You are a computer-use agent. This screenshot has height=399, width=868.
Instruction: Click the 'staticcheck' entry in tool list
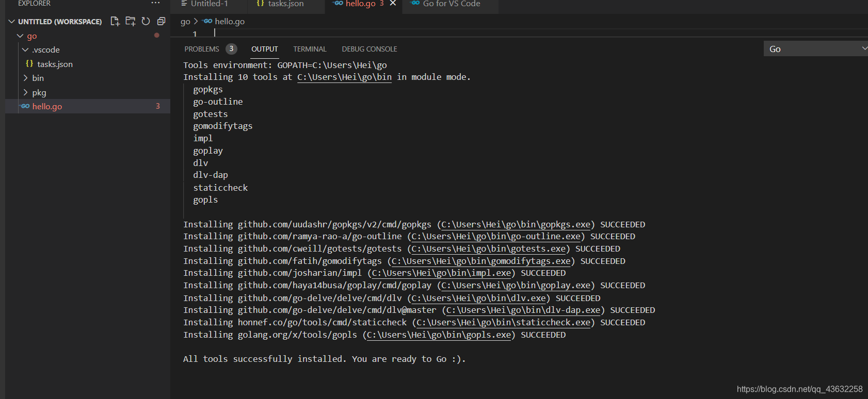(x=220, y=188)
